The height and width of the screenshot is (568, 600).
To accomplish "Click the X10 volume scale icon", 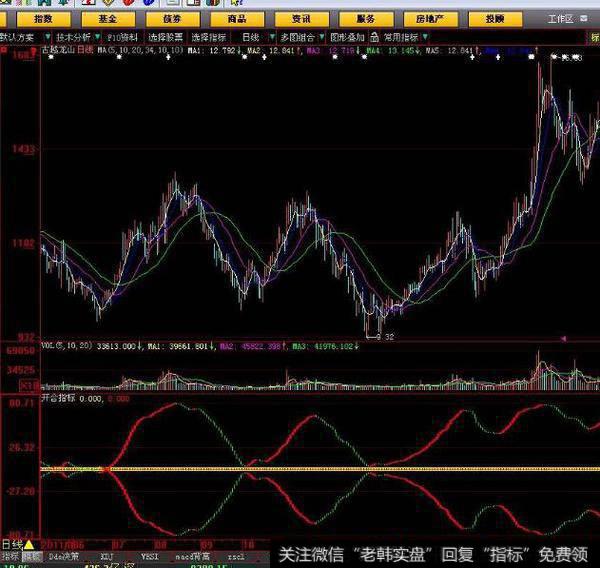I will (29, 384).
